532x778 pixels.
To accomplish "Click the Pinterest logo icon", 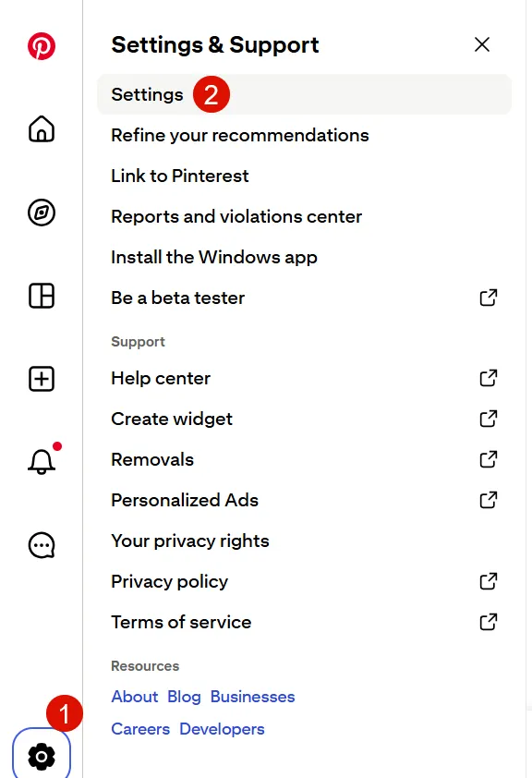I will click(42, 46).
